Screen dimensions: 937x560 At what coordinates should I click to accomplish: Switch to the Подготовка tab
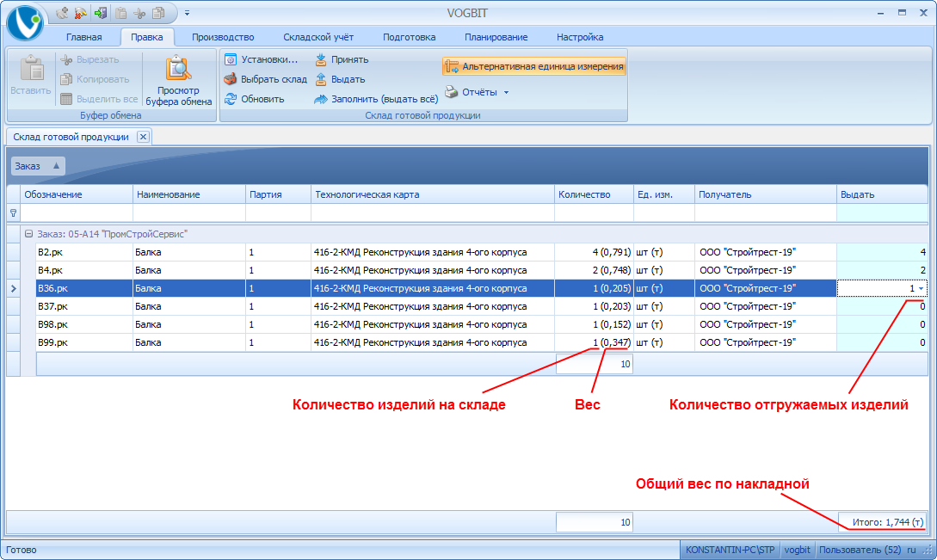click(x=410, y=37)
